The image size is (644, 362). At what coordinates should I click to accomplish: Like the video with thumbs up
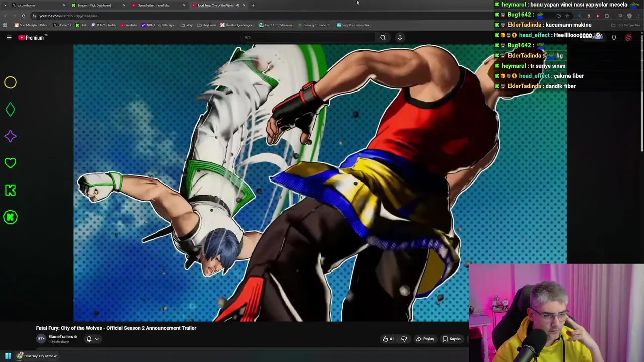click(x=388, y=339)
